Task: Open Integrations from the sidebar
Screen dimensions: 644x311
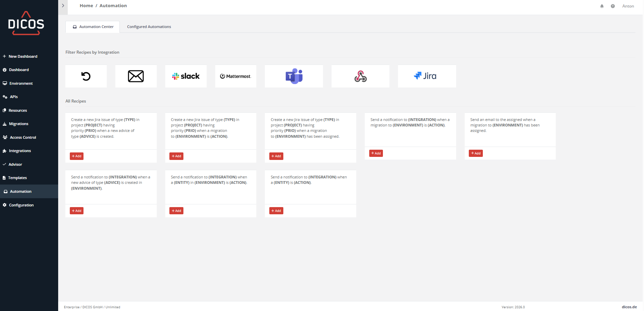Action: pos(20,151)
